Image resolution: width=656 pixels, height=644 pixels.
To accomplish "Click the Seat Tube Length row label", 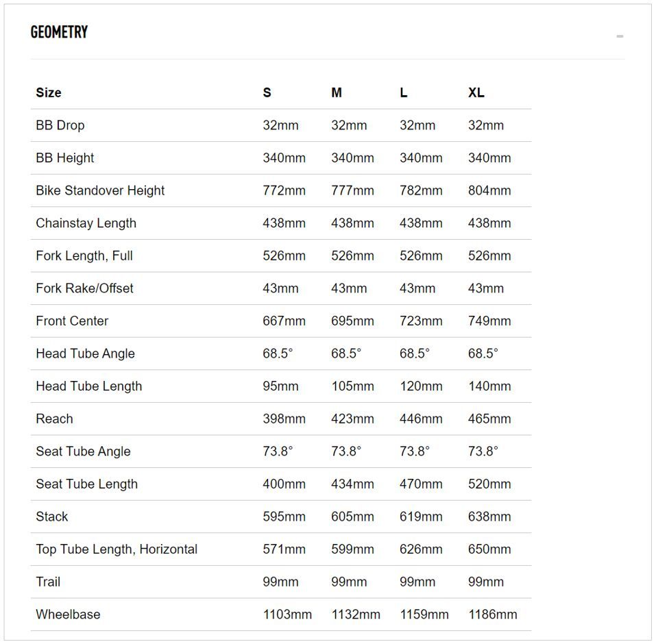I will [x=86, y=484].
